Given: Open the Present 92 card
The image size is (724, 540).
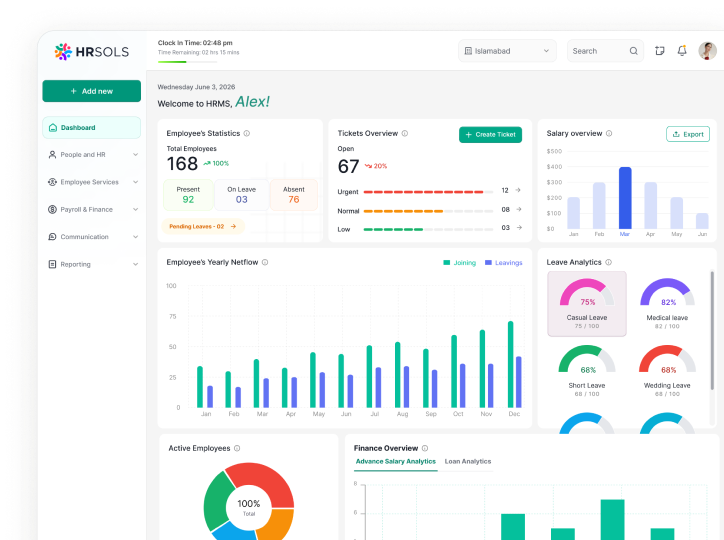Looking at the screenshot, I should (x=188, y=195).
